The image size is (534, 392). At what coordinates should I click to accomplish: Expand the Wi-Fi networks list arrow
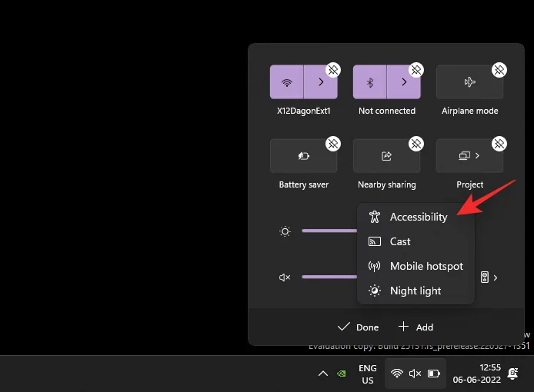[x=320, y=82]
